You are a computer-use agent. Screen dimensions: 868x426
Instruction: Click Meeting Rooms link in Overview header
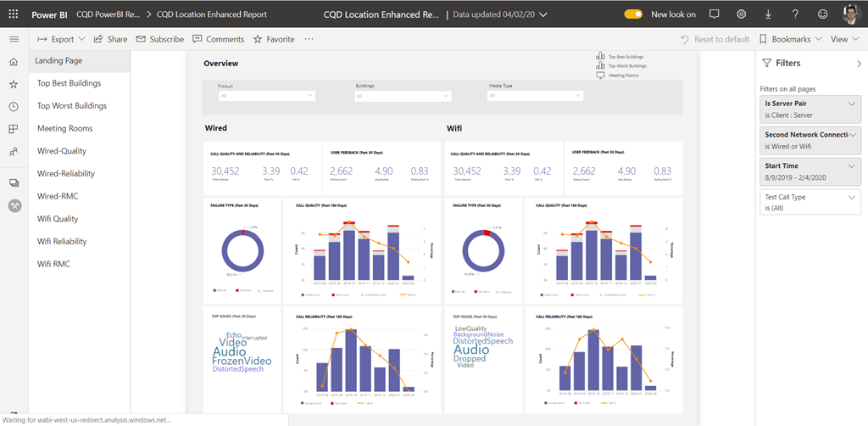(622, 76)
